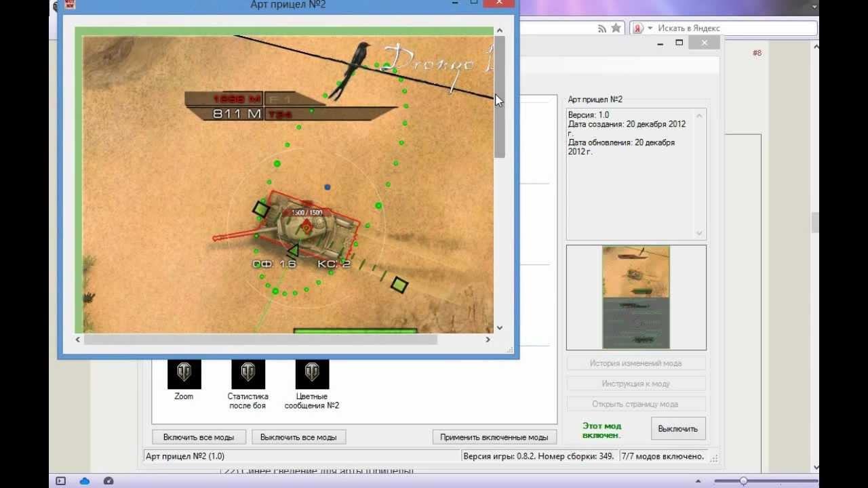Close the mod manager window with X
The height and width of the screenshot is (488, 868).
tap(705, 43)
